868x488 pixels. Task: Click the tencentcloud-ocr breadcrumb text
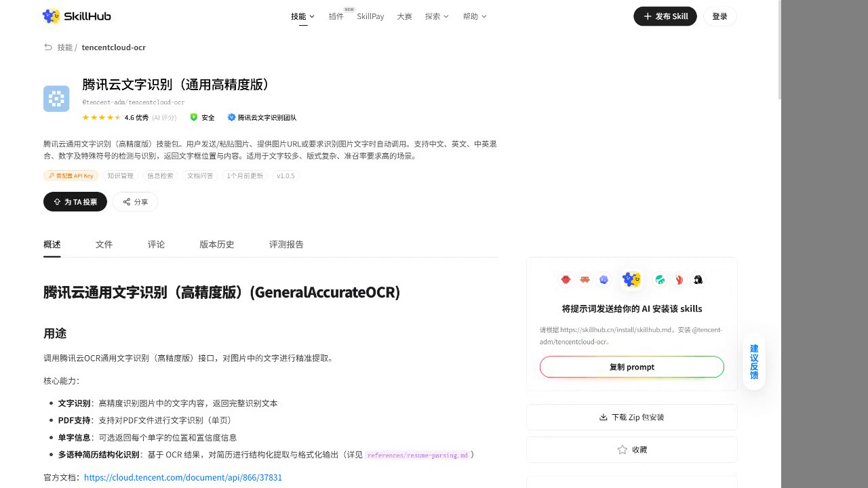coord(114,47)
